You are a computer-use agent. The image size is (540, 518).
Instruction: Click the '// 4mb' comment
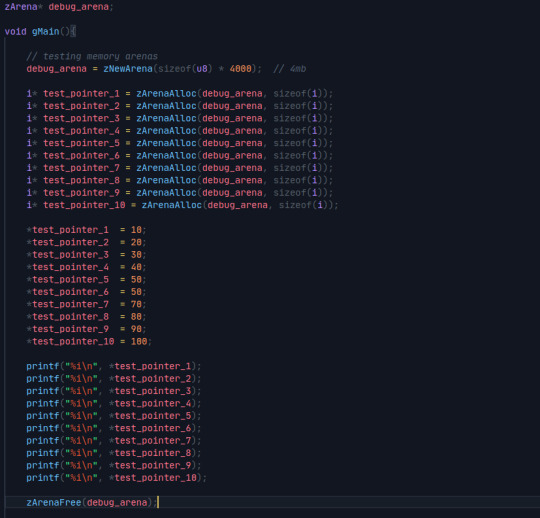[290, 69]
